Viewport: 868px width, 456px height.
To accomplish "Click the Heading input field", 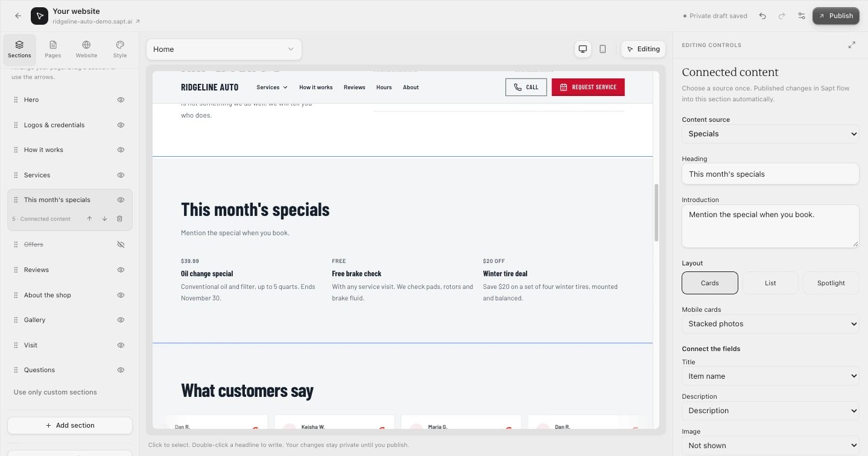I will point(770,174).
